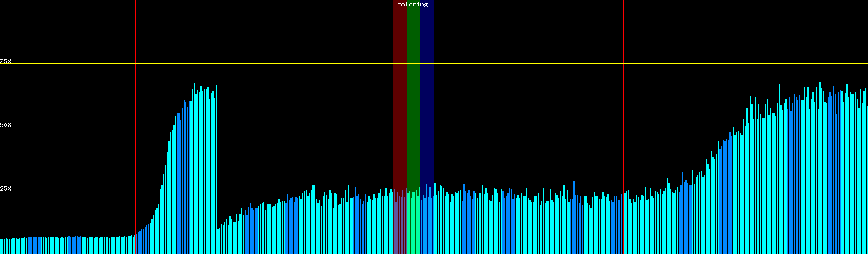Select the red coloring band
The image size is (868, 254).
(x=400, y=85)
